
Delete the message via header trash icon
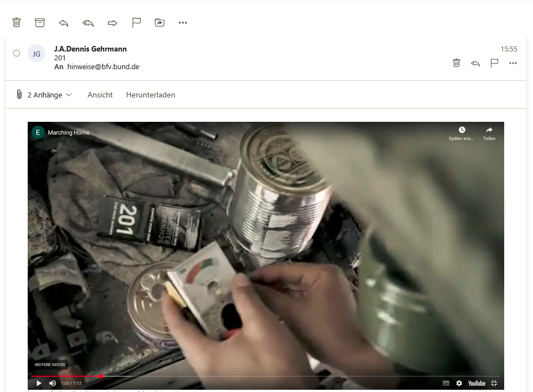click(457, 63)
